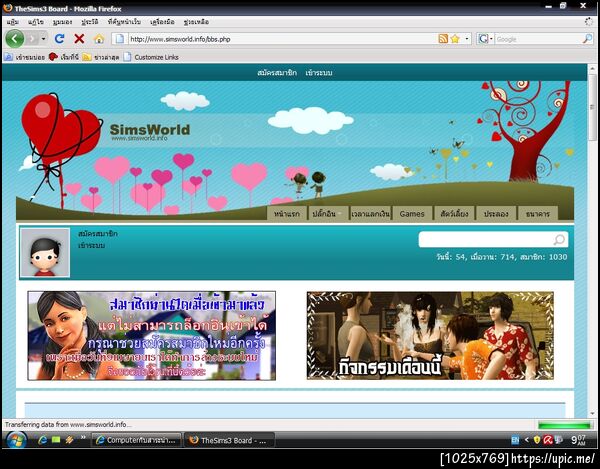
Task: Click the green loading progress bar
Action: click(x=564, y=425)
